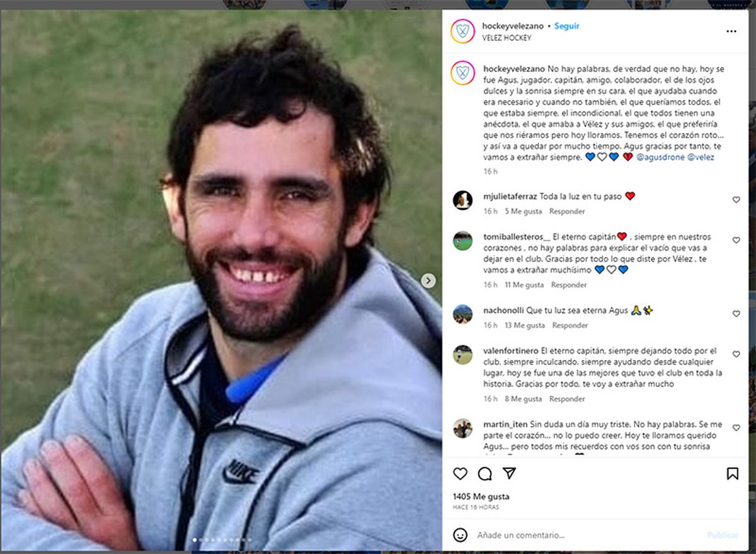Like nachonolli's comment
756x554 pixels.
tap(736, 314)
